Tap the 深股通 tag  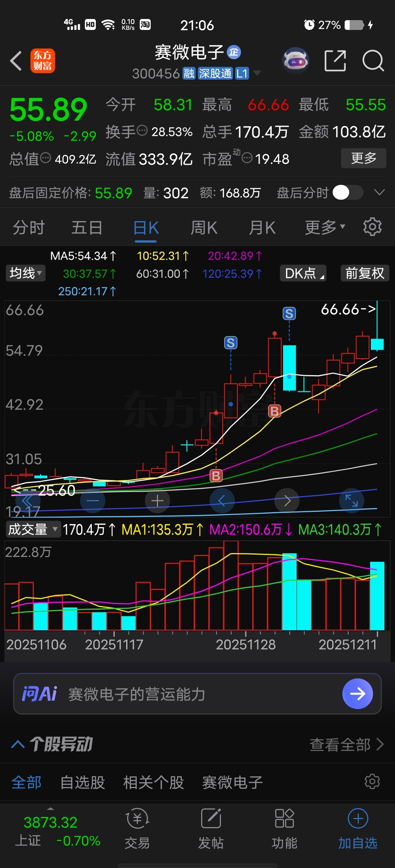click(215, 73)
